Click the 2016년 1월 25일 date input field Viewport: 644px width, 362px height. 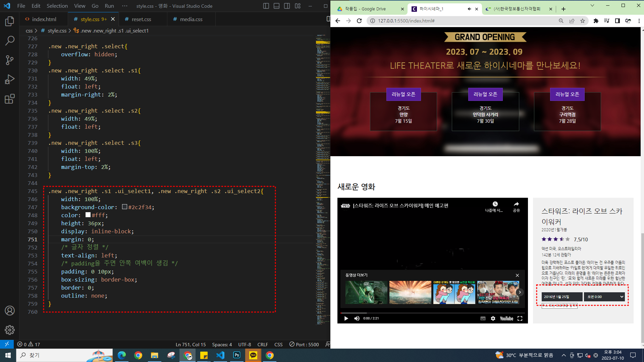point(562,297)
